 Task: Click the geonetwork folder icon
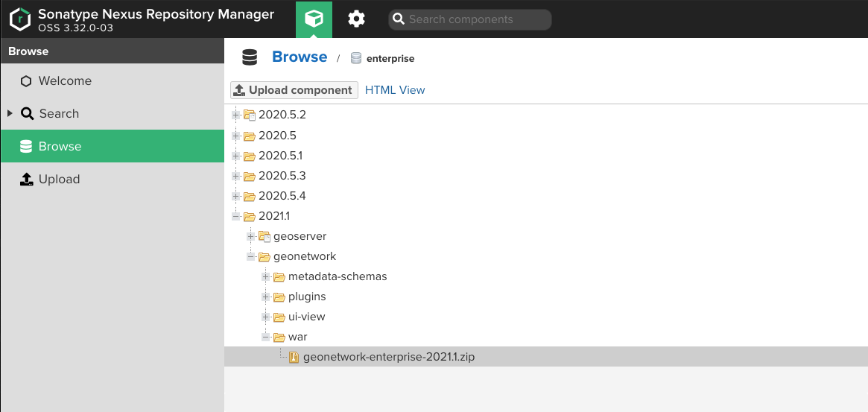(264, 256)
